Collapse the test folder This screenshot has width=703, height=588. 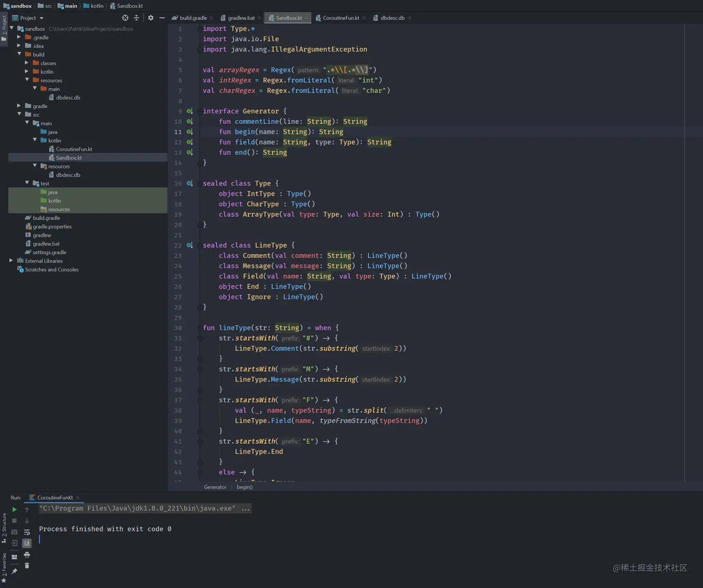click(x=27, y=183)
